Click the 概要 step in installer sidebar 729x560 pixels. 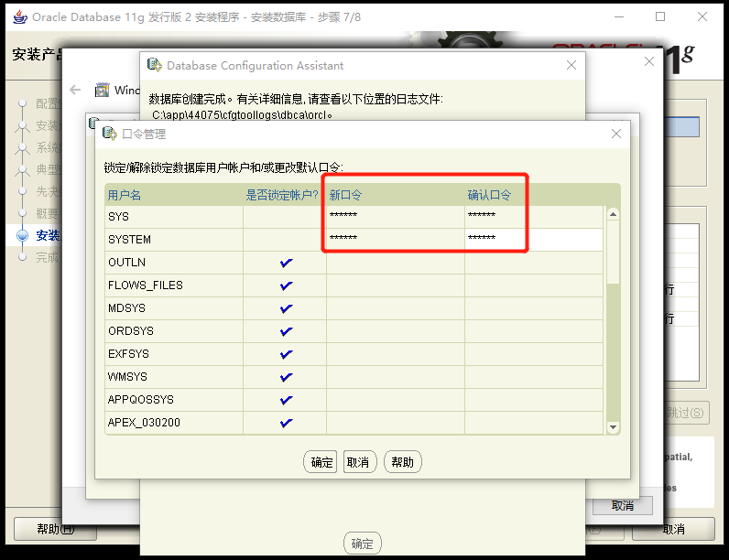[48, 213]
